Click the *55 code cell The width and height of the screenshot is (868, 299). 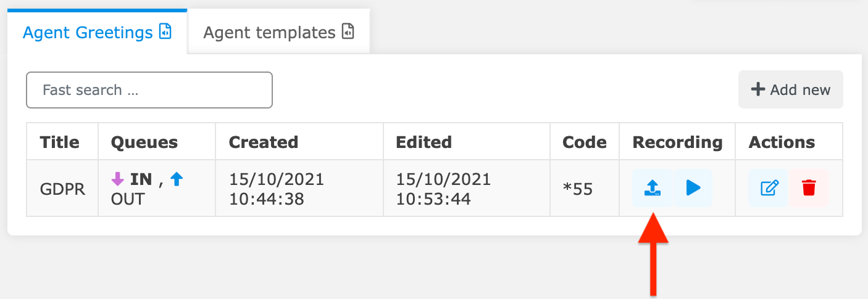pyautogui.click(x=577, y=189)
